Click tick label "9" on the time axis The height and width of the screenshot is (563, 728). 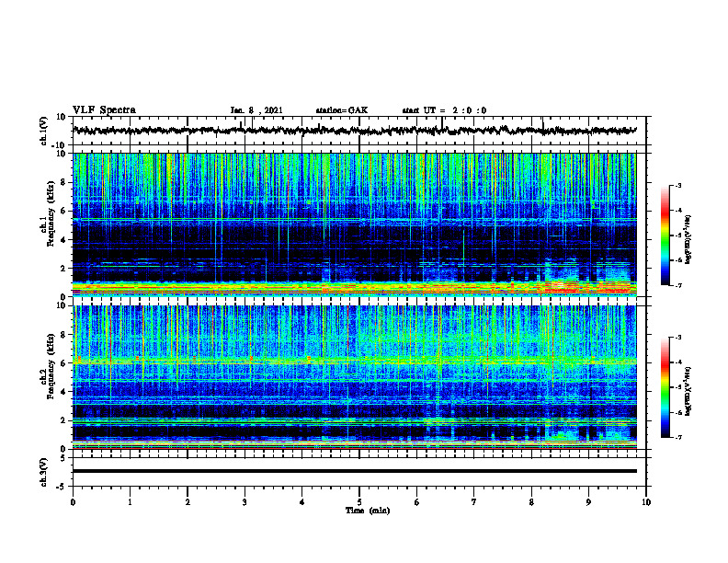pyautogui.click(x=588, y=502)
